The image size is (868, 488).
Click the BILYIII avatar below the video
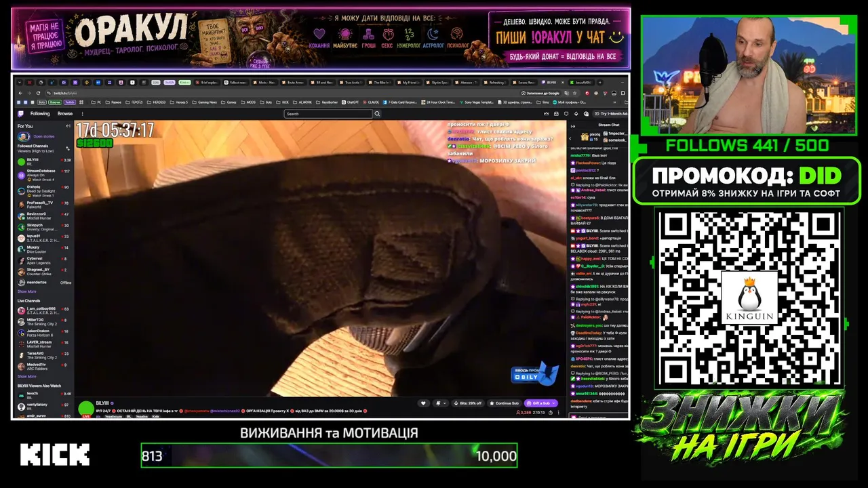(86, 408)
